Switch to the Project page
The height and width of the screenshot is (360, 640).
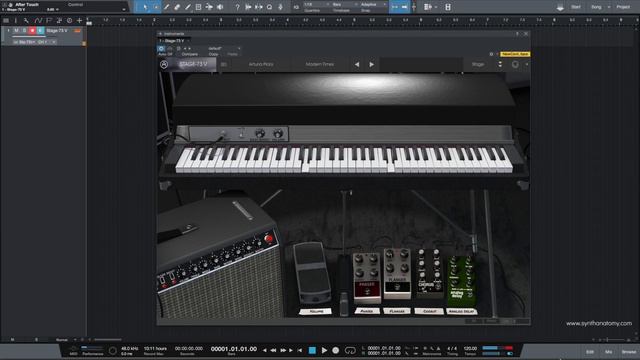(x=623, y=7)
